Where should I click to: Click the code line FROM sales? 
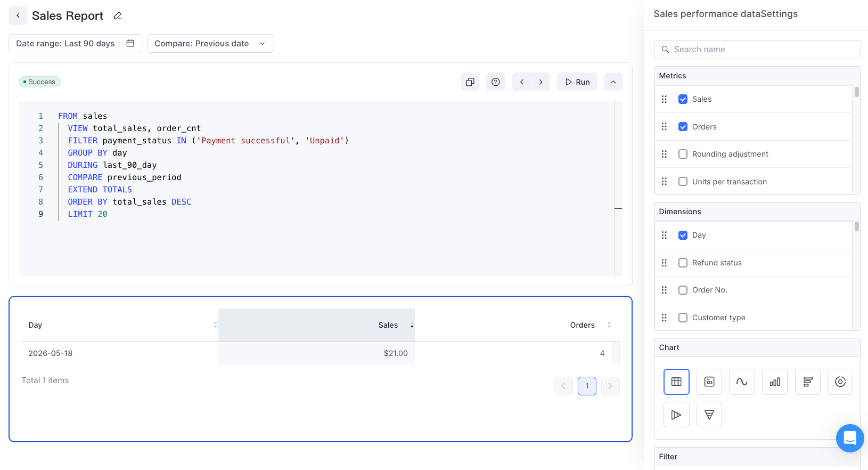[x=83, y=116]
